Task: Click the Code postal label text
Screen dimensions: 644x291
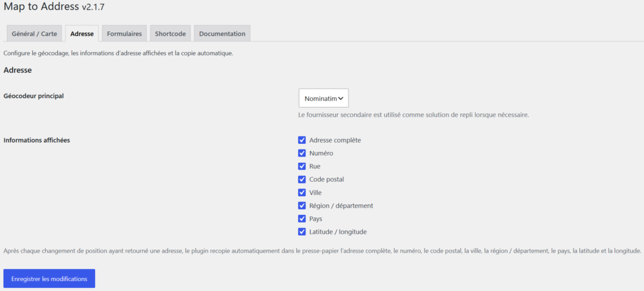Action: tap(326, 179)
